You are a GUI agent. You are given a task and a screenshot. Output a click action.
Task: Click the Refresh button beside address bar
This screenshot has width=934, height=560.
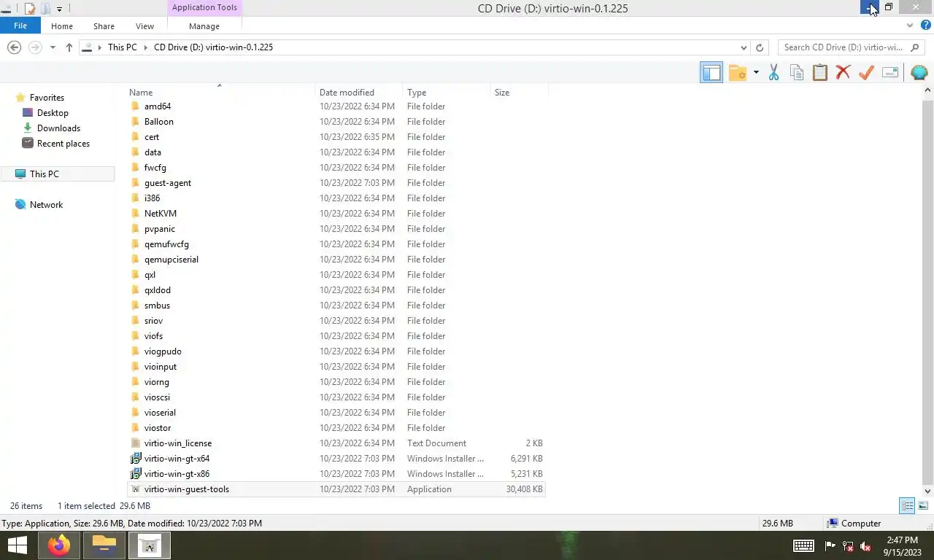pos(760,47)
